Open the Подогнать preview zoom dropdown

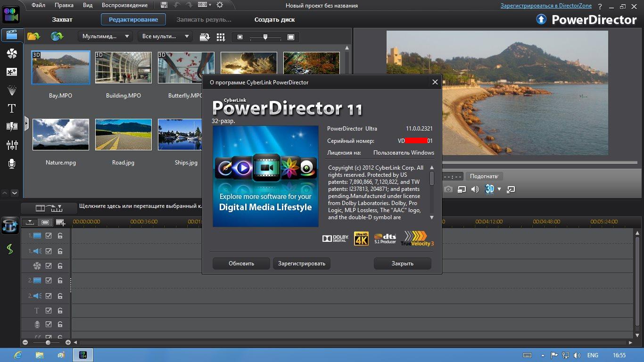(x=485, y=176)
